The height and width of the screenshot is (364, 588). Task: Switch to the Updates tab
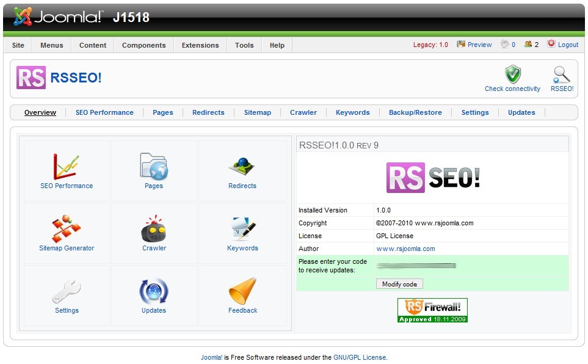tap(521, 112)
